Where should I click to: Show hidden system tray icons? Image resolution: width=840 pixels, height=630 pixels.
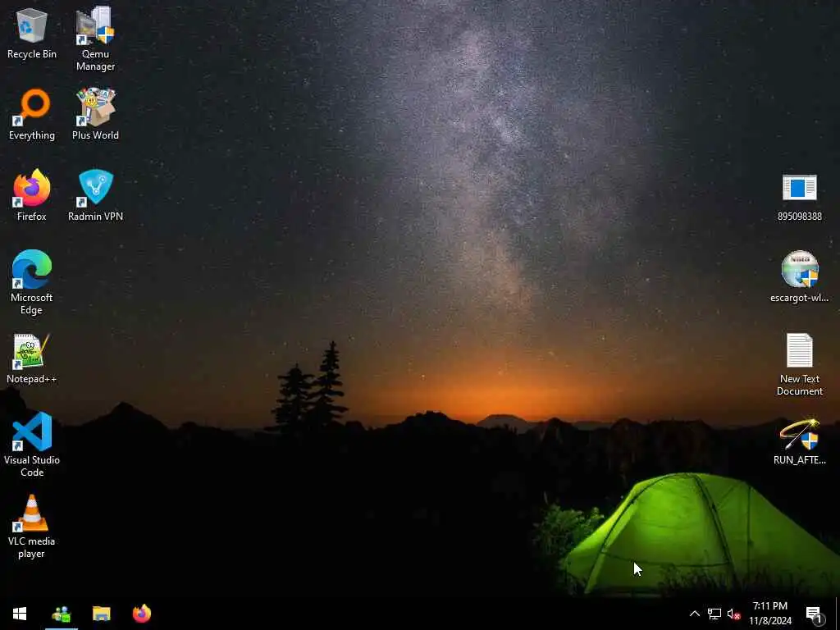(694, 614)
